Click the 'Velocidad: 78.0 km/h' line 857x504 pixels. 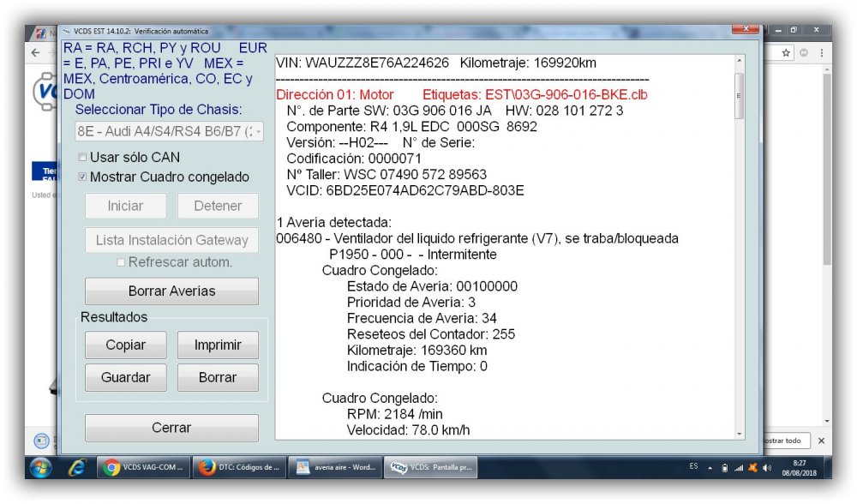(408, 429)
